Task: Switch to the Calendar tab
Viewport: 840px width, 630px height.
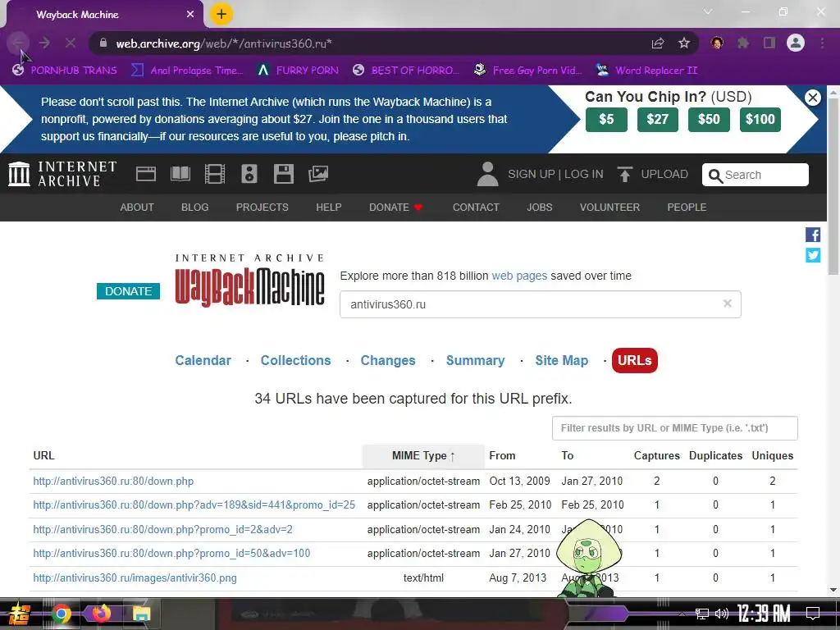Action: (203, 361)
